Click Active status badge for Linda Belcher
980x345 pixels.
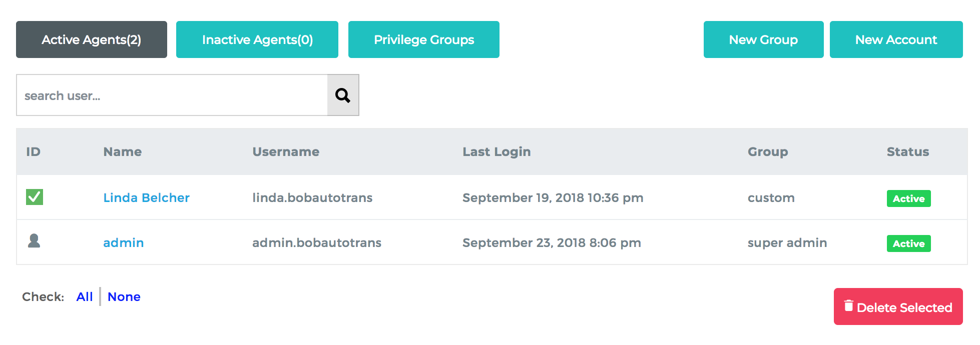click(909, 198)
